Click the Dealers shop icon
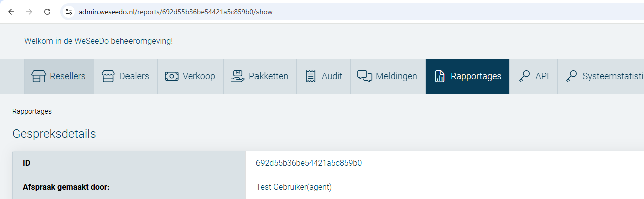The height and width of the screenshot is (199, 644). (108, 76)
